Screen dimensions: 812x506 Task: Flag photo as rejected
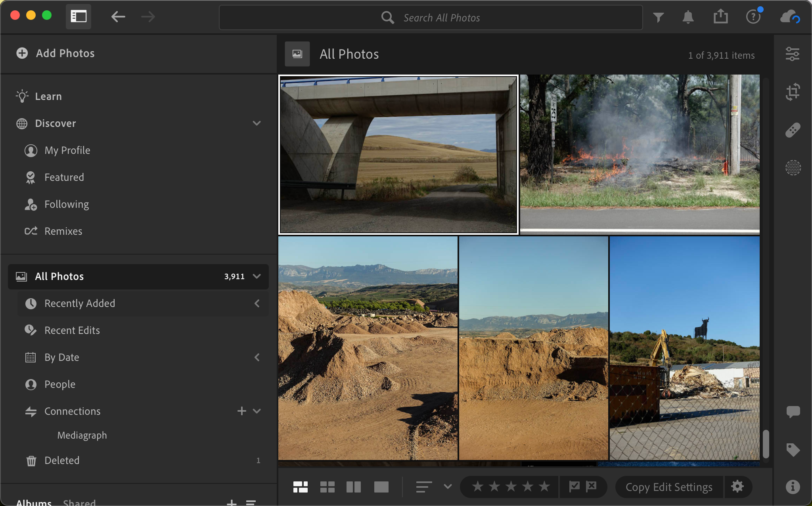coord(591,486)
